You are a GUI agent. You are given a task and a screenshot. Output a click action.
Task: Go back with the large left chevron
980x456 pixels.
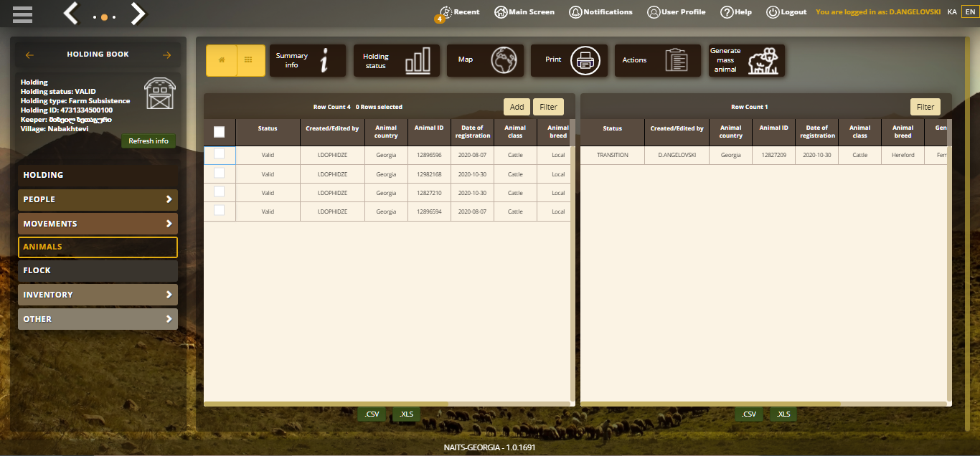(x=70, y=13)
